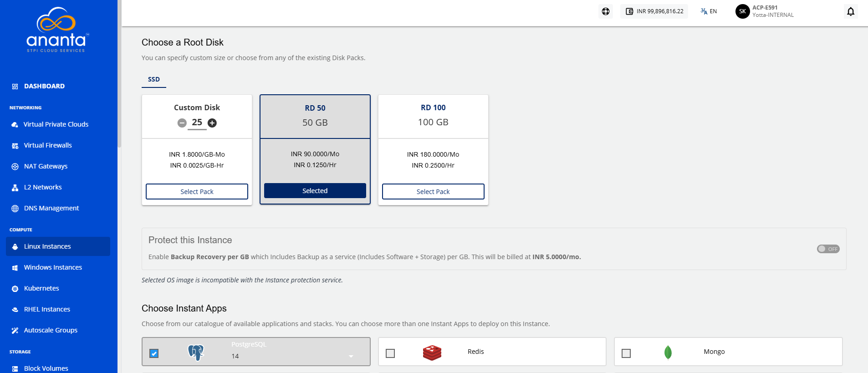This screenshot has width=868, height=373.
Task: Click the PostgreSQL elephant icon
Action: [196, 352]
